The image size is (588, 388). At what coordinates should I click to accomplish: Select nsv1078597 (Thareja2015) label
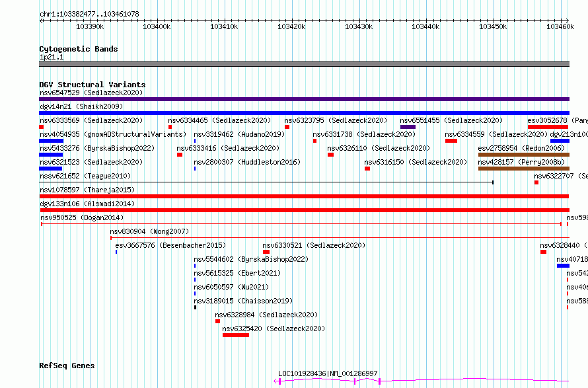click(x=87, y=190)
